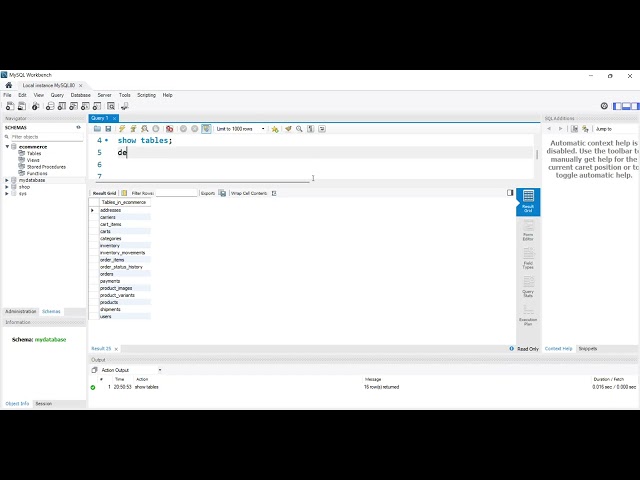
Task: Expand the sys schema
Action: 7,193
